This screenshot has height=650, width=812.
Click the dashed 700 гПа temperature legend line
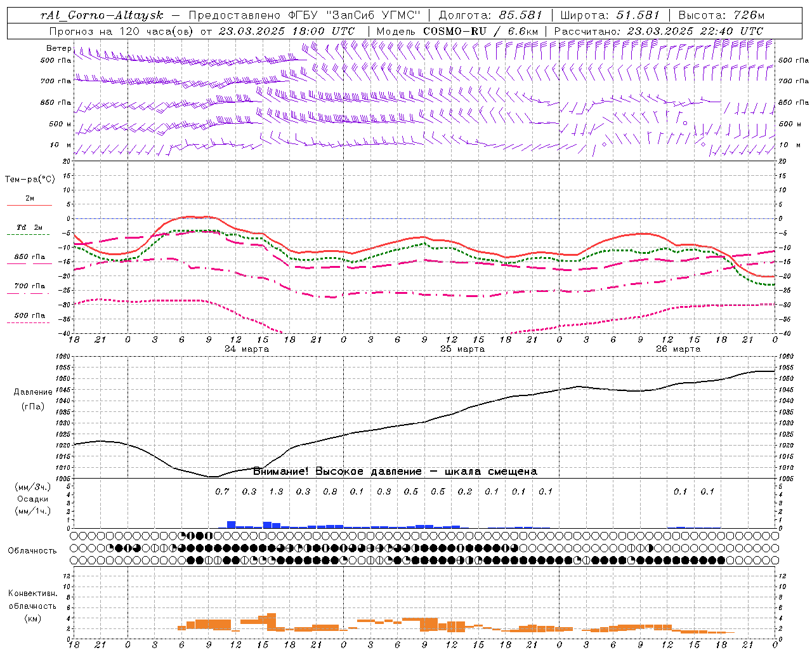click(29, 293)
